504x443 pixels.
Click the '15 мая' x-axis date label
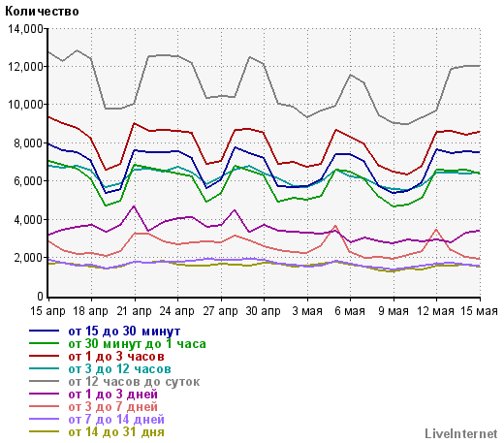tap(479, 311)
